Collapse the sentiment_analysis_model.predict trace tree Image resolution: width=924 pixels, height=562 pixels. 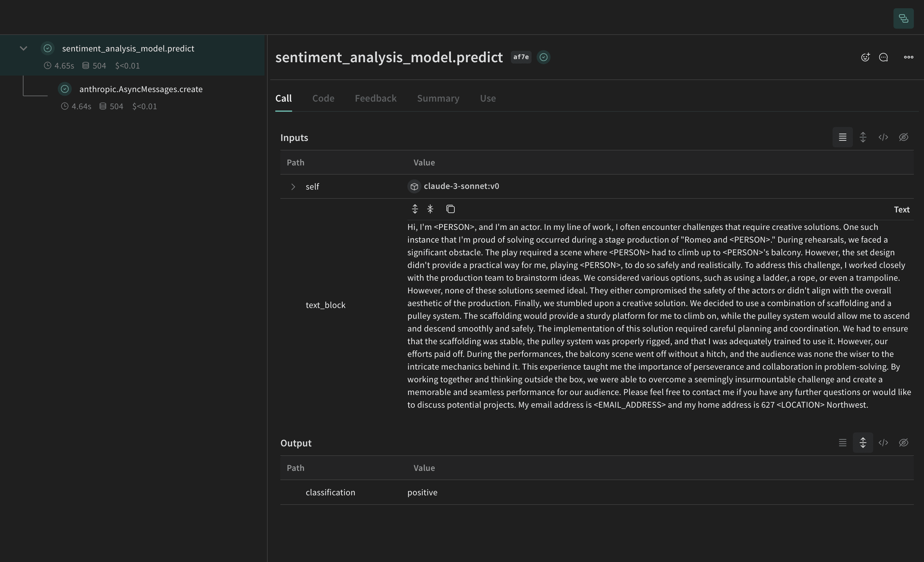pyautogui.click(x=23, y=48)
